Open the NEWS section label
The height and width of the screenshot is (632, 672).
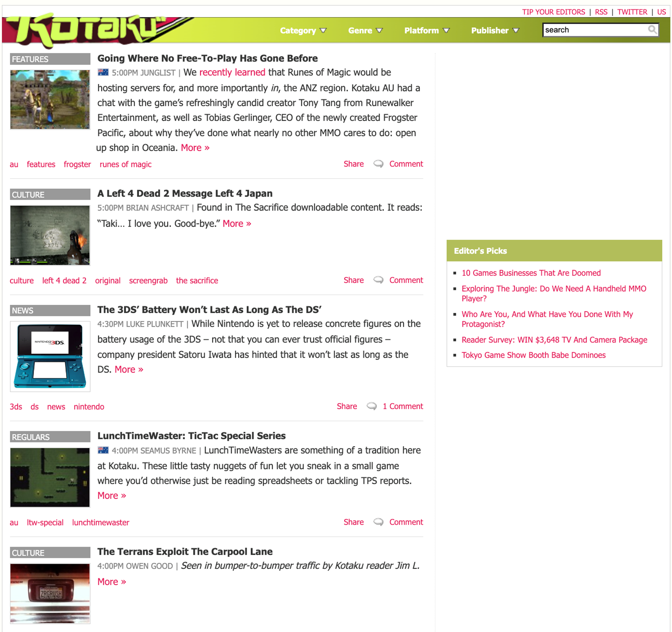pyautogui.click(x=50, y=310)
